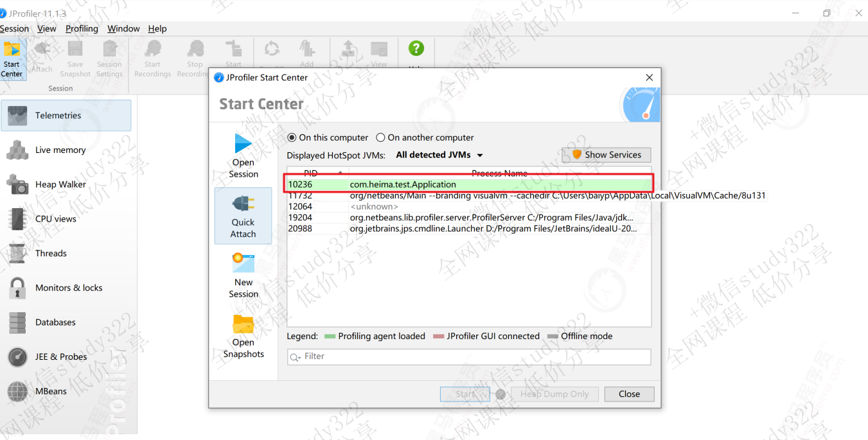
Task: Open the View menu
Action: click(47, 28)
